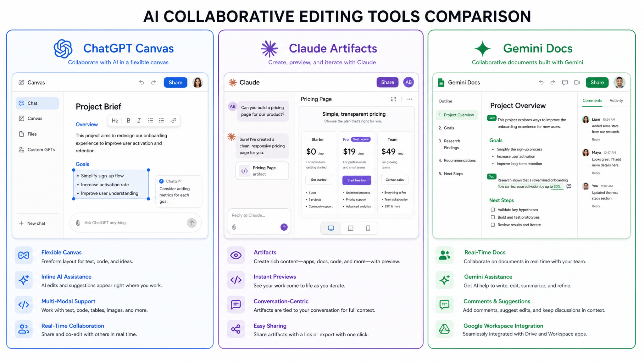Click Start free trial under Pro plan

click(357, 180)
